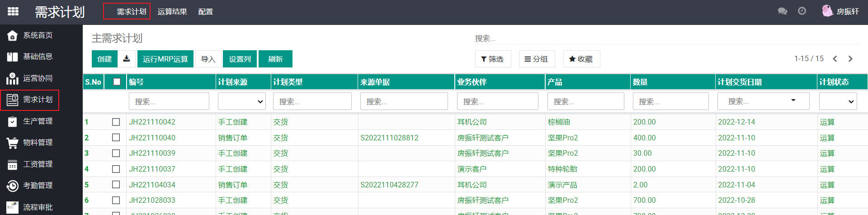Open the chat messages icon

click(782, 11)
